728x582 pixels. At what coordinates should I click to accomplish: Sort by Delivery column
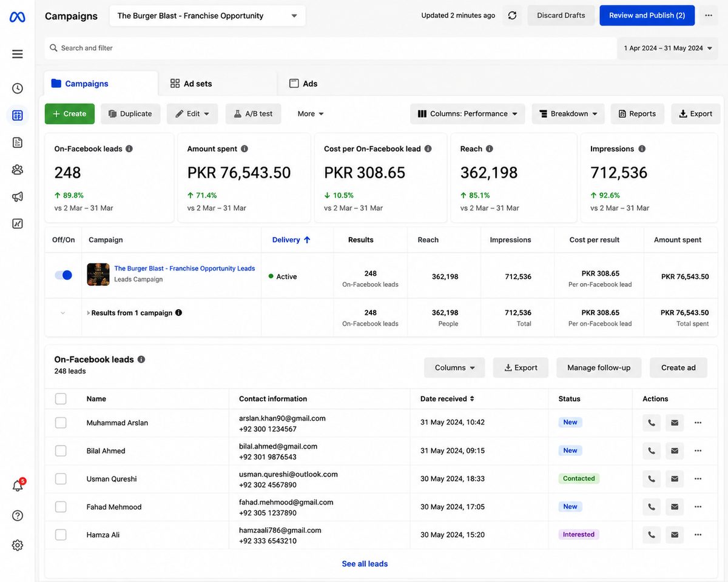coord(291,240)
